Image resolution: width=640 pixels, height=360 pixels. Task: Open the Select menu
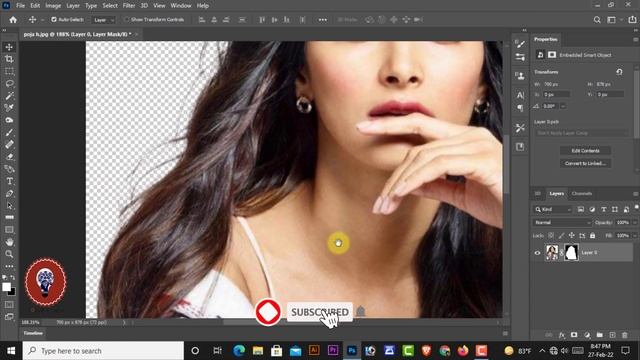110,6
